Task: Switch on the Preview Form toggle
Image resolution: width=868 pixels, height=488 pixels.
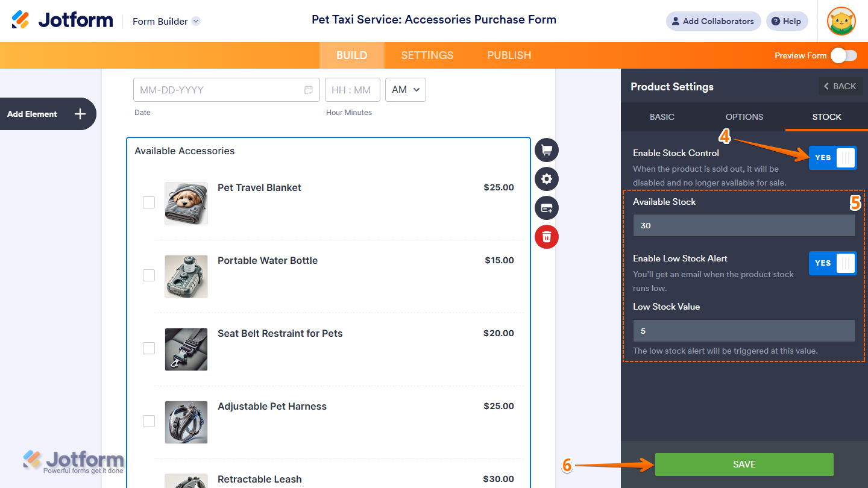Action: 843,55
